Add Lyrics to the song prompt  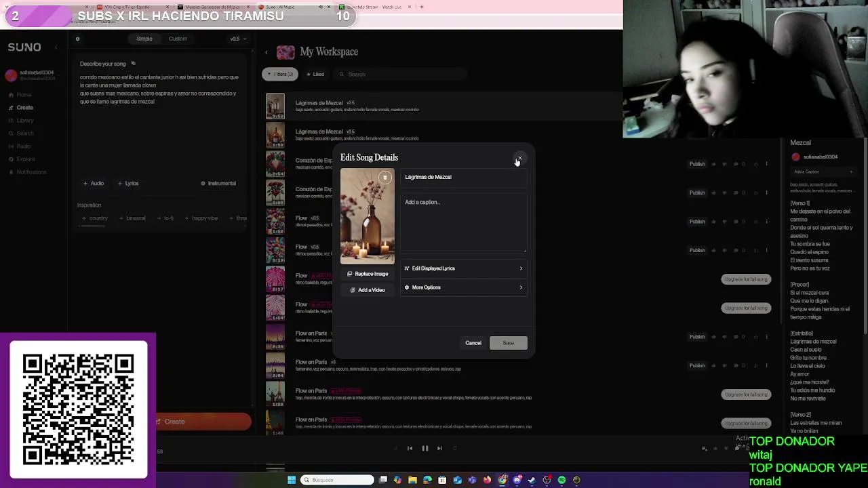pyautogui.click(x=128, y=184)
